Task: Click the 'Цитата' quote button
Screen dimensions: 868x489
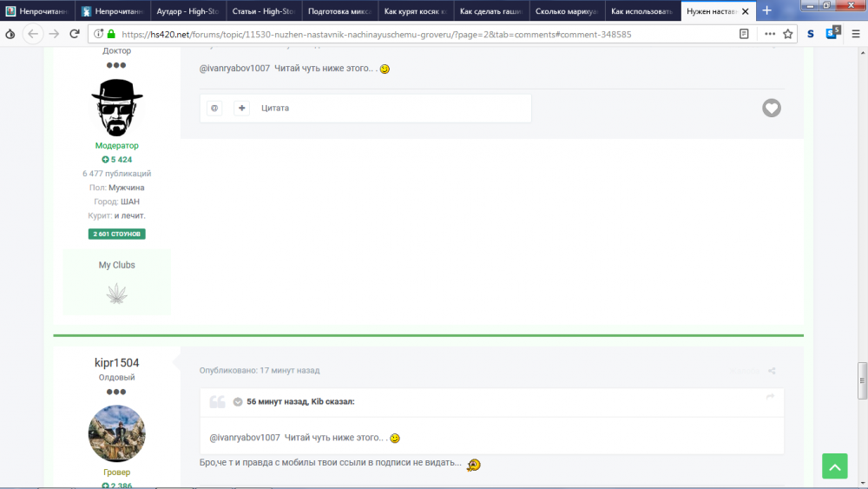Action: (x=275, y=108)
